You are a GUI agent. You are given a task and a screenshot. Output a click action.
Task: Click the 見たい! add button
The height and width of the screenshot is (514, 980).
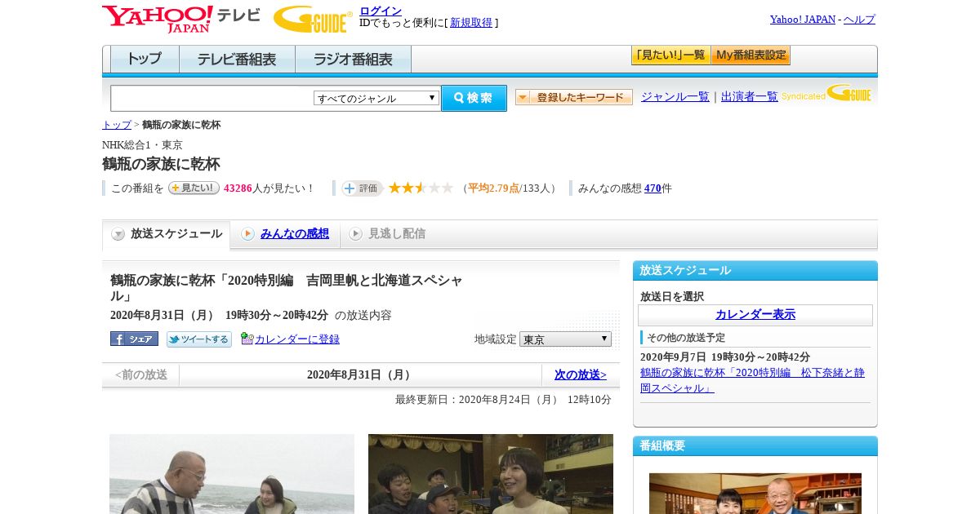click(194, 188)
